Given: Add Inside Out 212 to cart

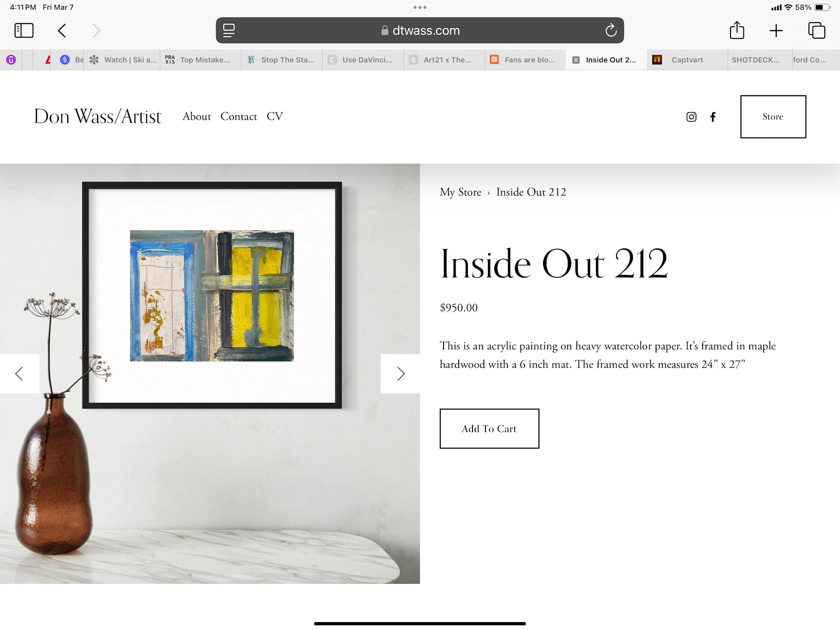Looking at the screenshot, I should (x=489, y=429).
